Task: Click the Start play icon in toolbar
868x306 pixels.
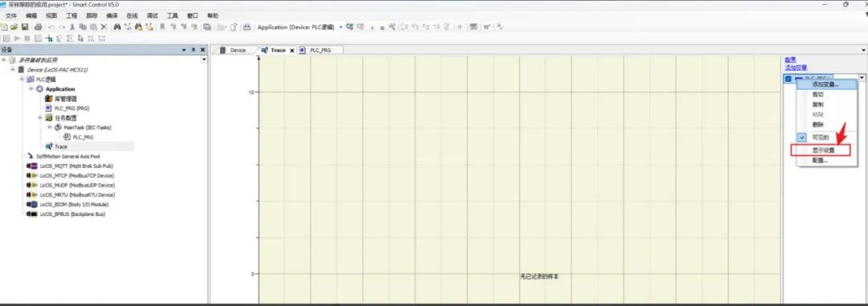Action: (x=17, y=39)
